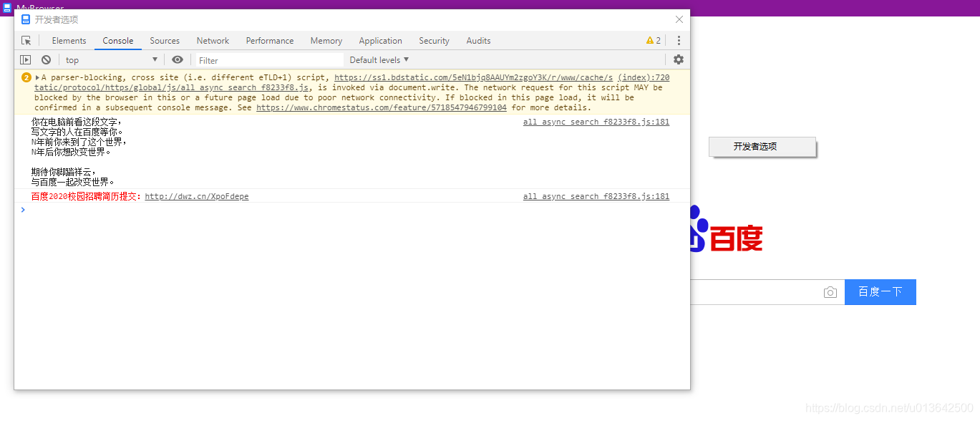The height and width of the screenshot is (421, 980).
Task: Click the warning repeat count badge '2'
Action: click(x=26, y=77)
